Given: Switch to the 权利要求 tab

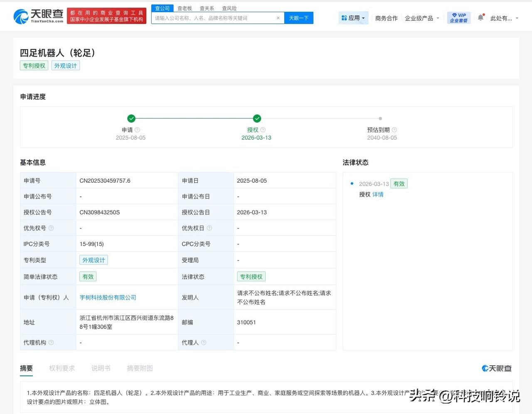Looking at the screenshot, I should click(x=62, y=368).
